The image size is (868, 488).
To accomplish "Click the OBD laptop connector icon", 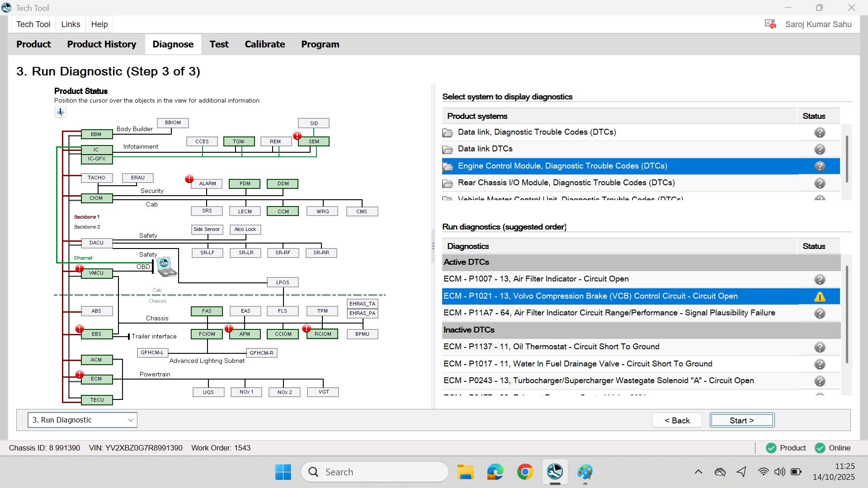I will tap(166, 267).
